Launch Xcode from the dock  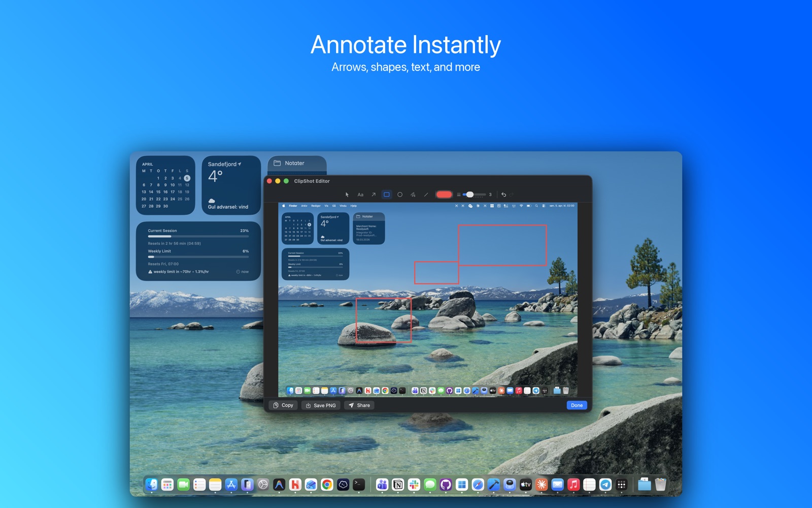[x=494, y=485]
